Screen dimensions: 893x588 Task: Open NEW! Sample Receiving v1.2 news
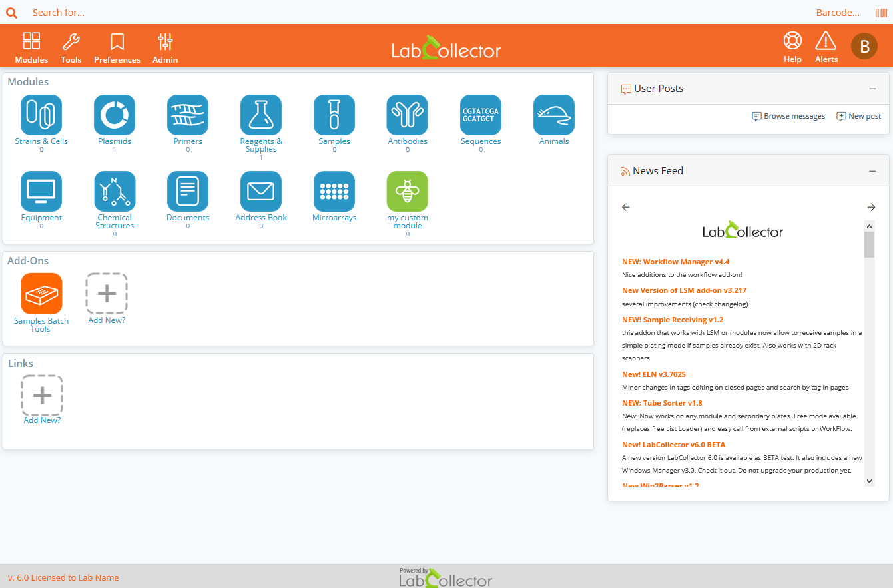673,320
